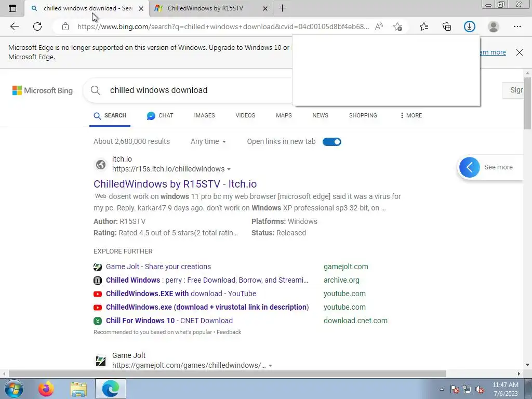
Task: Switch to the CHAT tab
Action: [160, 115]
